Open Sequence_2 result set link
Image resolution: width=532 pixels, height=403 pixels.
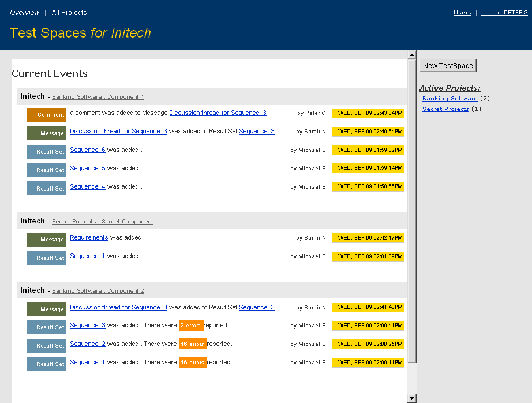point(88,344)
